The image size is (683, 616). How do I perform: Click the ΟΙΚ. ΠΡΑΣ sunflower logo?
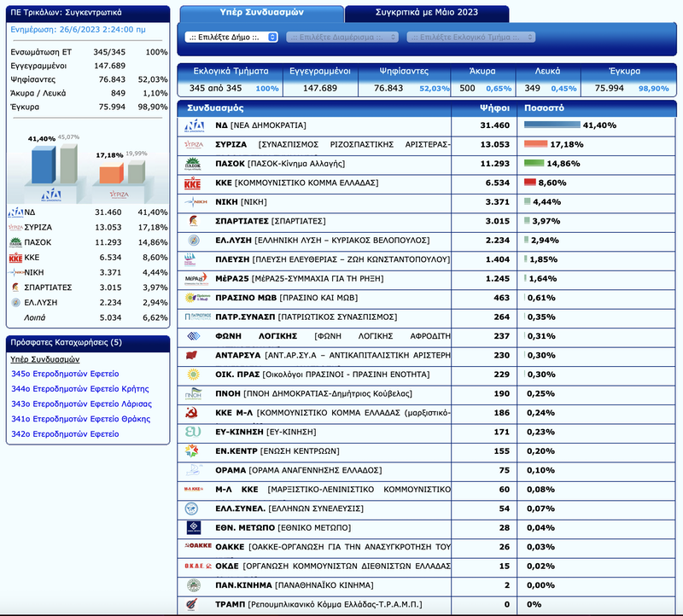(x=194, y=375)
